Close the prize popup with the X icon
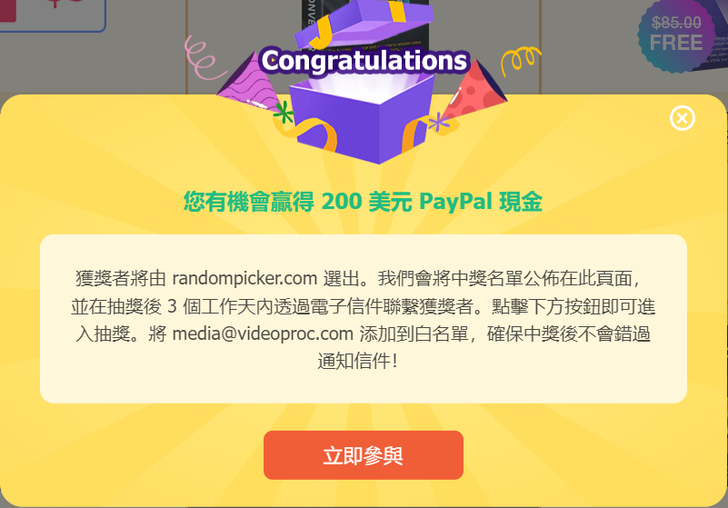This screenshot has height=508, width=728. pos(682,118)
